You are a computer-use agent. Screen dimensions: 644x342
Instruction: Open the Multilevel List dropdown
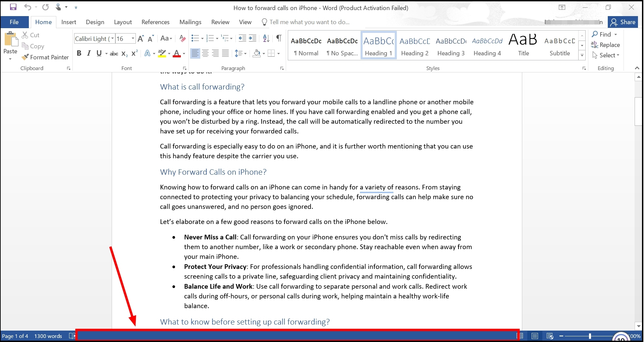click(x=231, y=39)
